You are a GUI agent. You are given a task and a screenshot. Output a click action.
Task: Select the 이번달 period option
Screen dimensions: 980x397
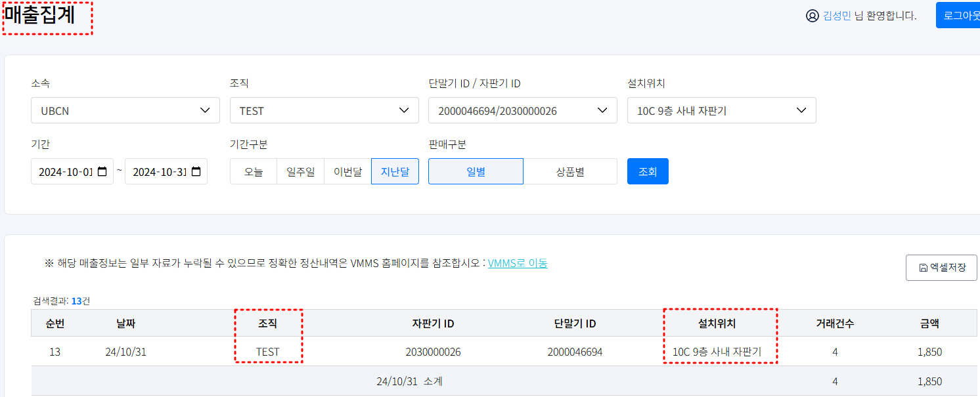pyautogui.click(x=347, y=171)
